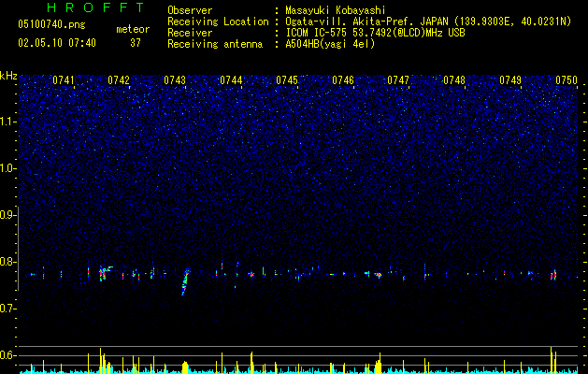Click the meteor label
Image resolution: width=588 pixels, height=374 pixels.
[x=133, y=29]
